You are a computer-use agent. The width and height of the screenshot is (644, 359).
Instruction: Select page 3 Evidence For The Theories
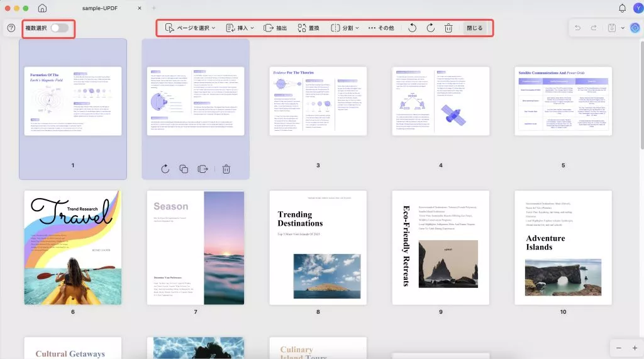(318, 101)
